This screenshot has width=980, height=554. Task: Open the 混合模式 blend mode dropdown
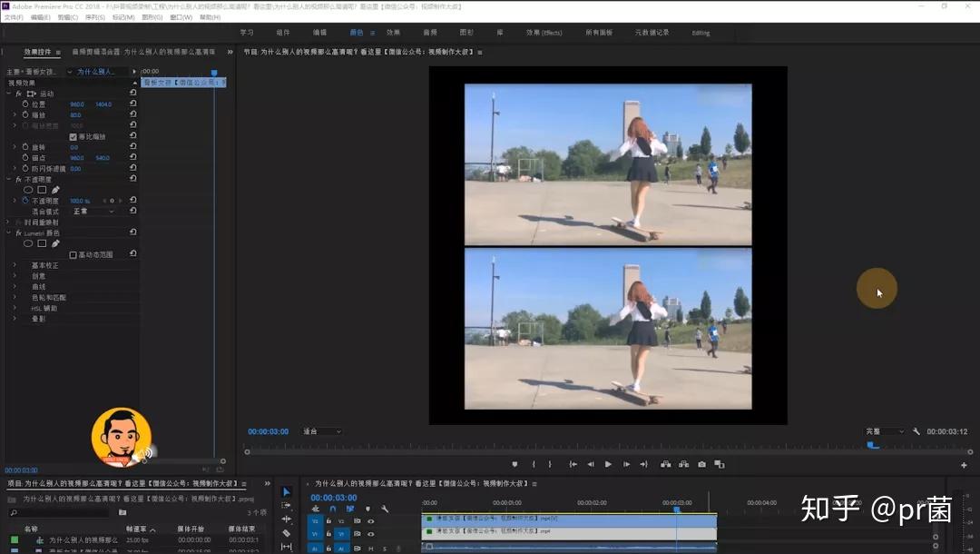point(93,212)
